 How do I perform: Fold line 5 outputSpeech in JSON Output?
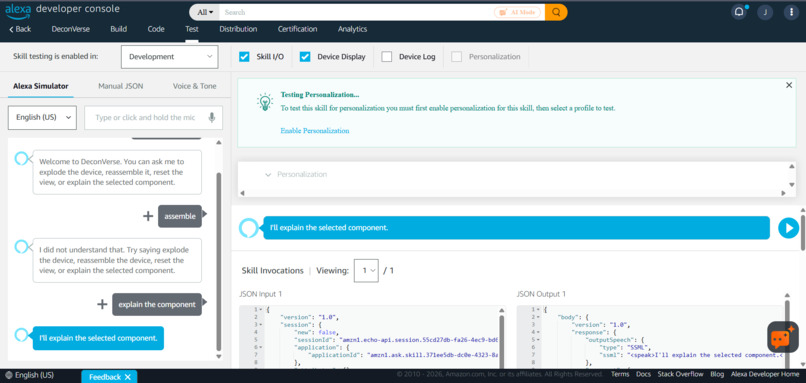point(538,340)
